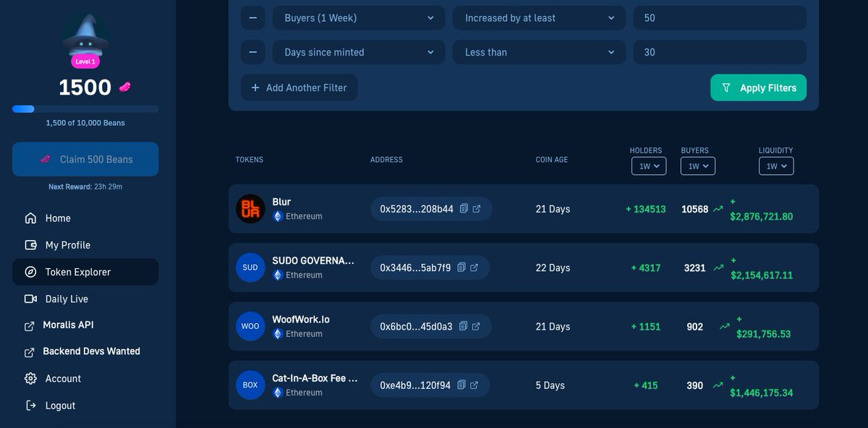Click the Cat-In-A-Box buyers trend arrow
This screenshot has height=428, width=868.
coord(718,385)
